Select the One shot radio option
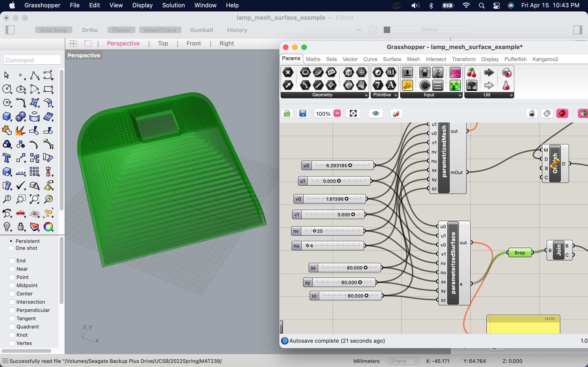588x367 pixels. (11, 248)
